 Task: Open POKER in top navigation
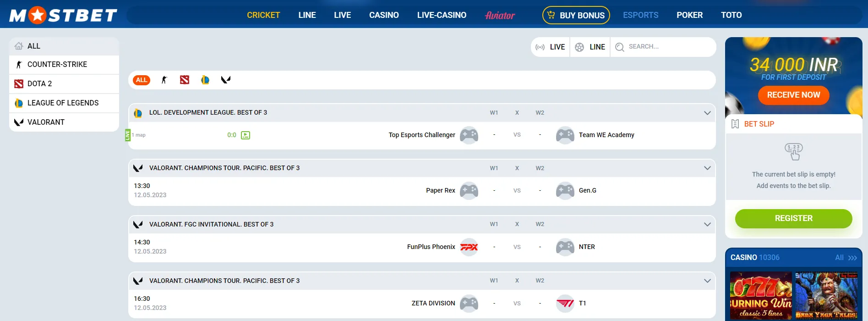[x=689, y=15]
